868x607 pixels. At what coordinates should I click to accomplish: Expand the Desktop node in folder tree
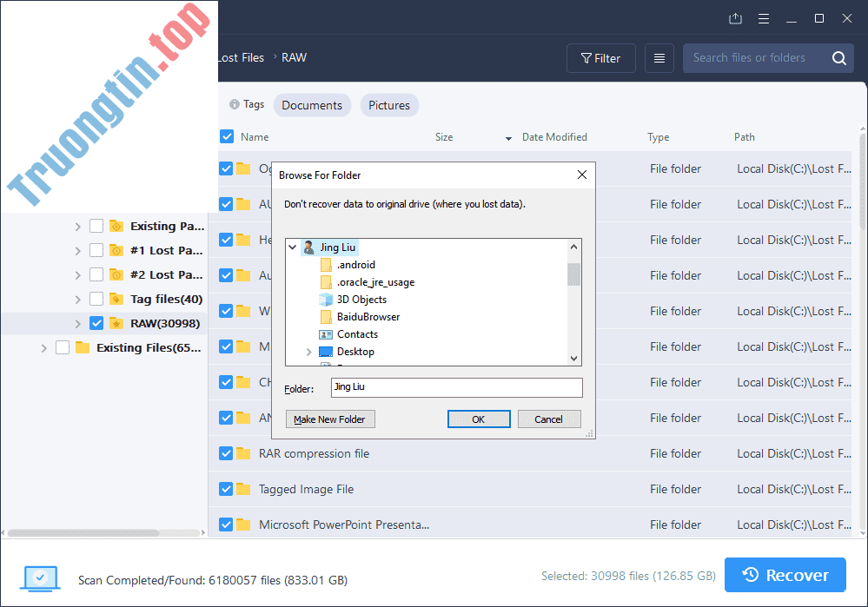pos(308,352)
